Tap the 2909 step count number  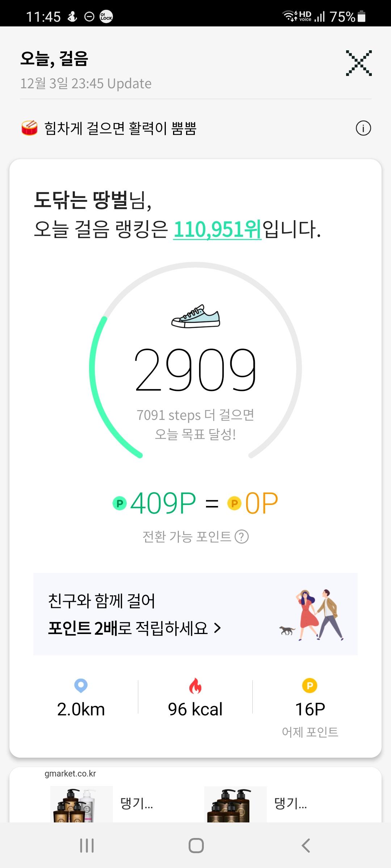pos(195,370)
